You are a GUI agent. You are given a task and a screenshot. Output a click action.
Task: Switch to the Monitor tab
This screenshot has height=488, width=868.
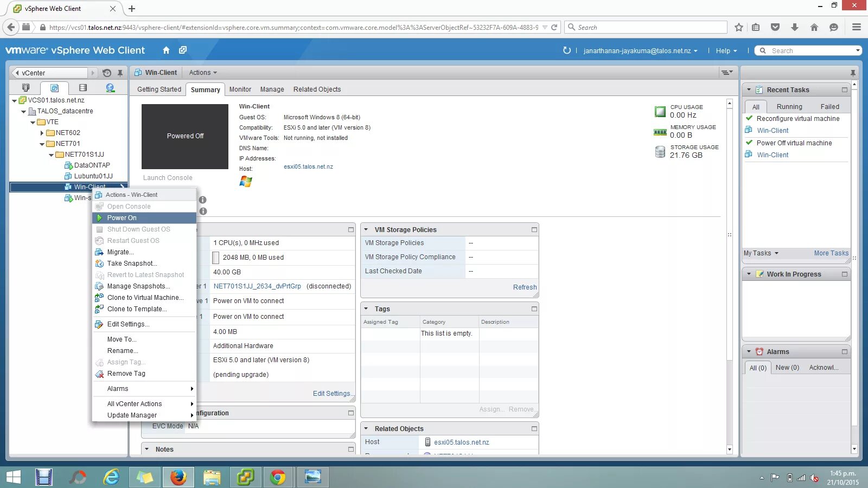pyautogui.click(x=240, y=89)
